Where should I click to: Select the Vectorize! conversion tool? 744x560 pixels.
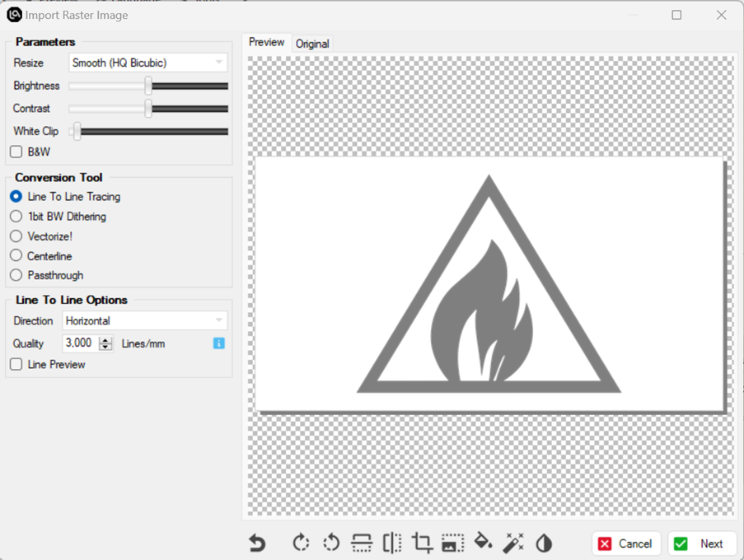[14, 236]
